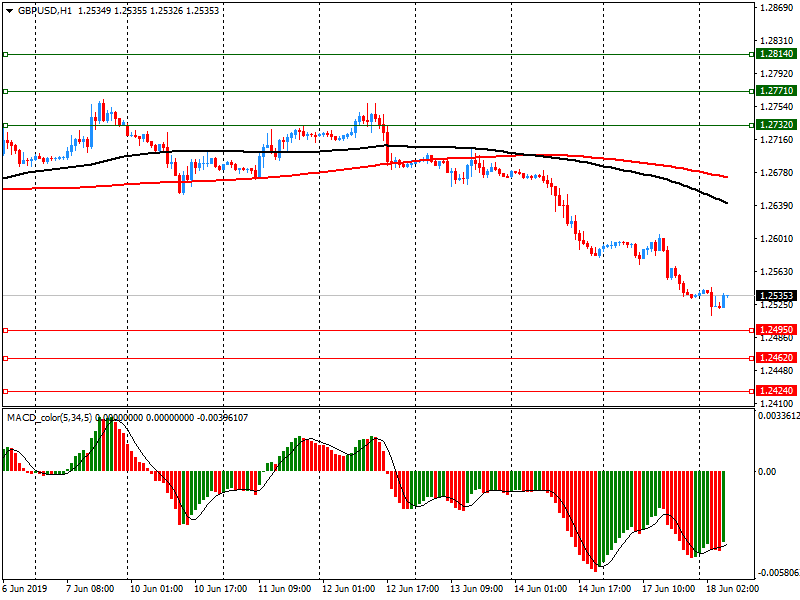Select the 1.24240 red support level label
Screen dimensions: 800x600
click(x=776, y=391)
